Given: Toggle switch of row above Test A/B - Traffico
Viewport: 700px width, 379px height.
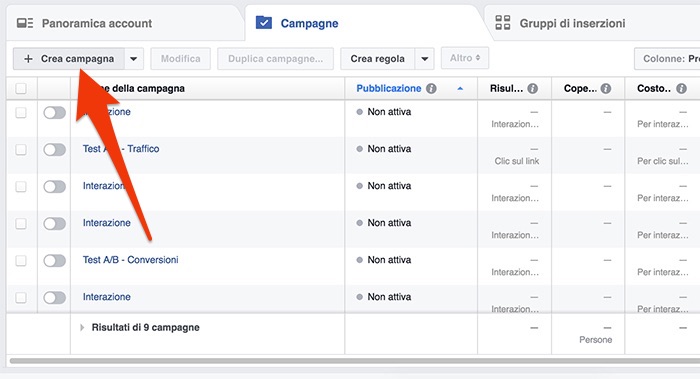Looking at the screenshot, I should (x=54, y=112).
